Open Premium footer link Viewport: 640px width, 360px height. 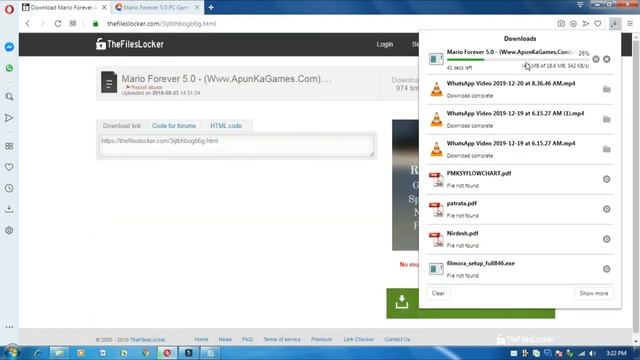(321, 339)
